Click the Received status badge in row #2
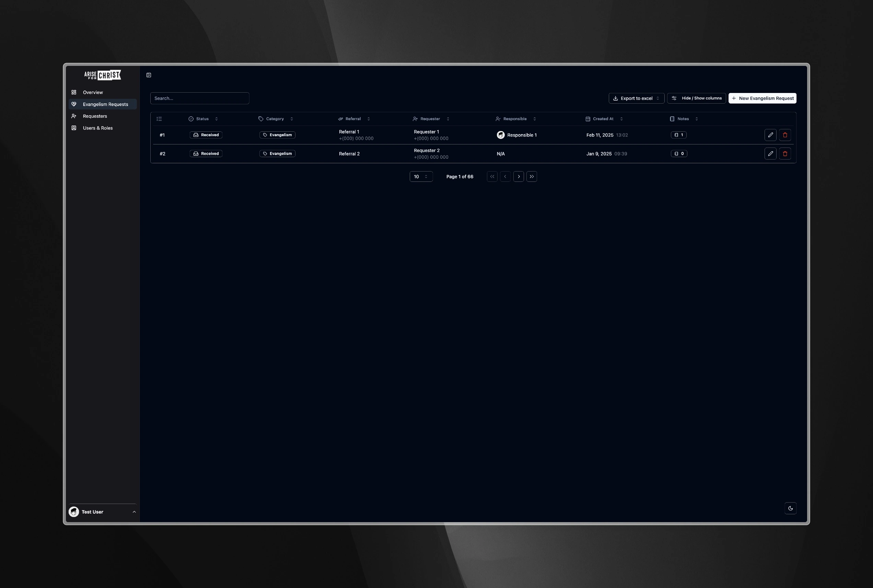Viewport: 873px width, 588px height. (x=206, y=154)
